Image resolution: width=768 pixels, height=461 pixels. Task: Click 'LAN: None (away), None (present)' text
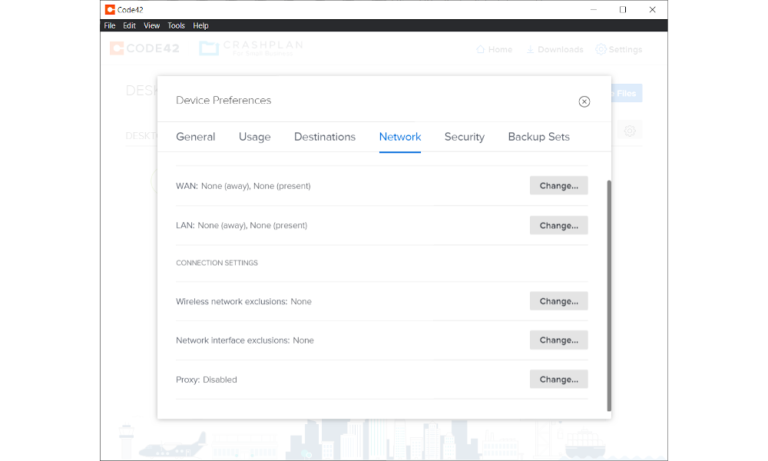pyautogui.click(x=241, y=225)
